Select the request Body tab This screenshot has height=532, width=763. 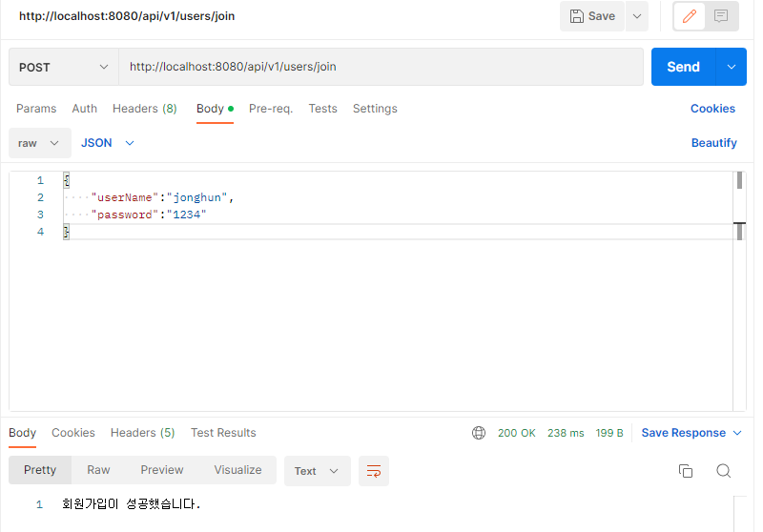(216, 109)
